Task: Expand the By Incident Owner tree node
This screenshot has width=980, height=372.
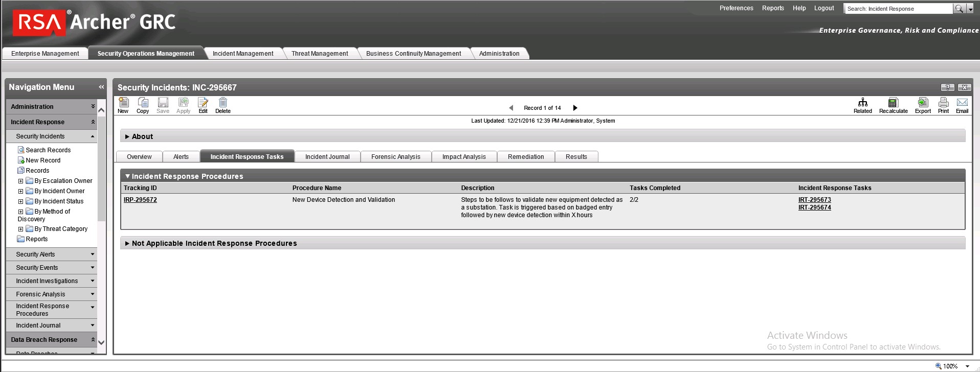Action: 20,191
